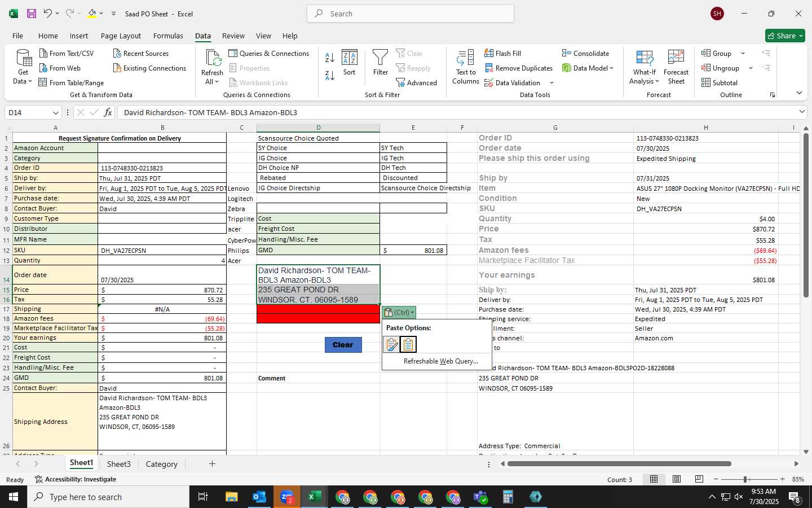
Task: Switch to Page Layout view
Action: tap(676, 479)
